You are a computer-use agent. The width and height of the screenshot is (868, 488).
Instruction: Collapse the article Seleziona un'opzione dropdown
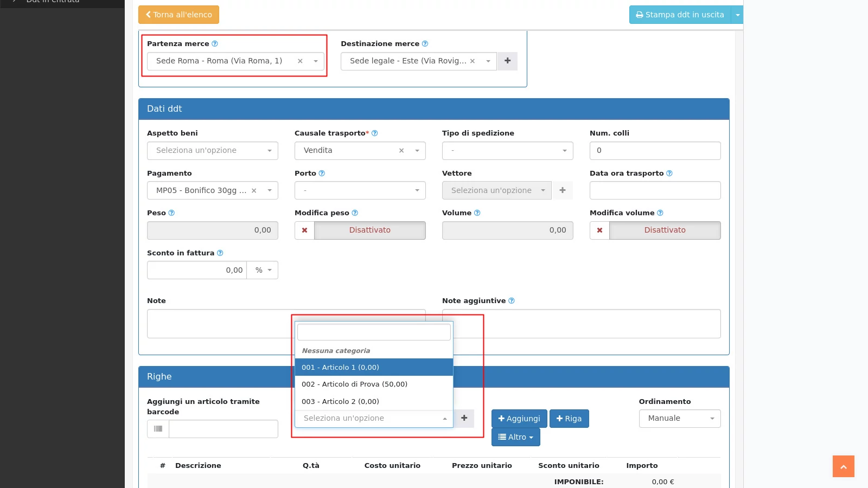(374, 419)
